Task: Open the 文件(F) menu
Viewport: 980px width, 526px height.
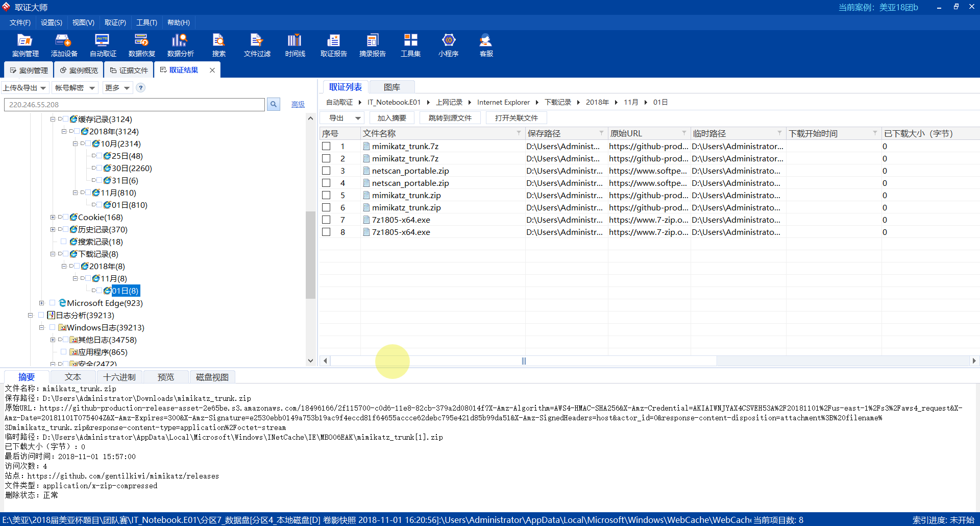Action: tap(20, 22)
